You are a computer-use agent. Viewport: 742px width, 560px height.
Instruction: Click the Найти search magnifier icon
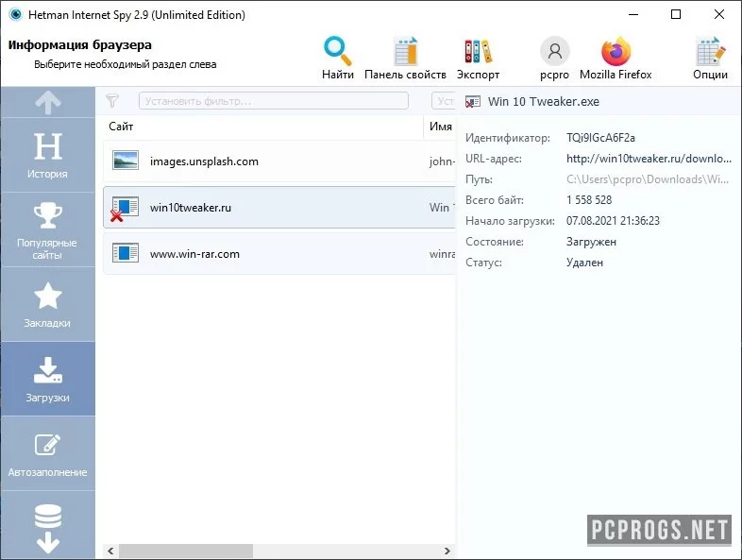pyautogui.click(x=337, y=51)
